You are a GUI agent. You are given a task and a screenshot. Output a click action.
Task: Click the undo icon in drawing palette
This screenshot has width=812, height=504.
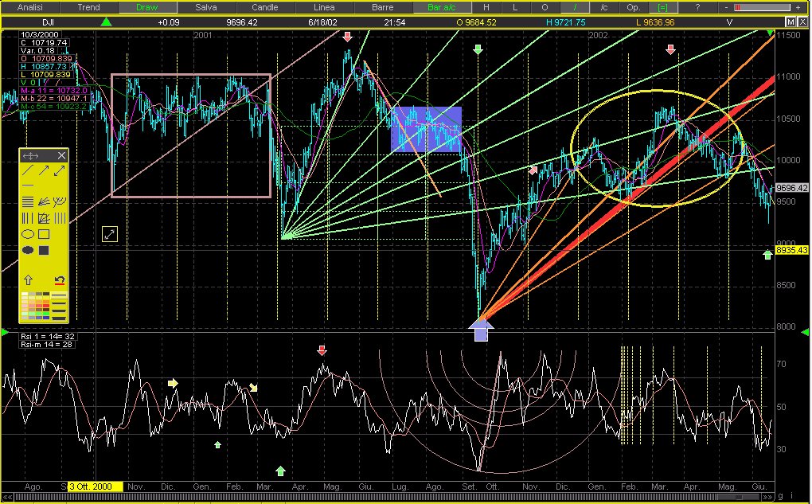coord(59,279)
